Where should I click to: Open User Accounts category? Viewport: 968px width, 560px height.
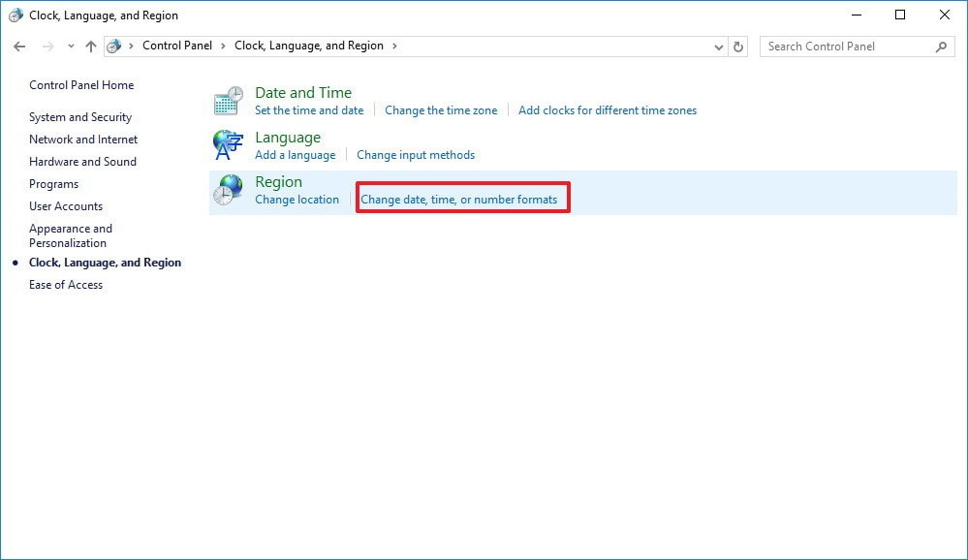point(66,206)
